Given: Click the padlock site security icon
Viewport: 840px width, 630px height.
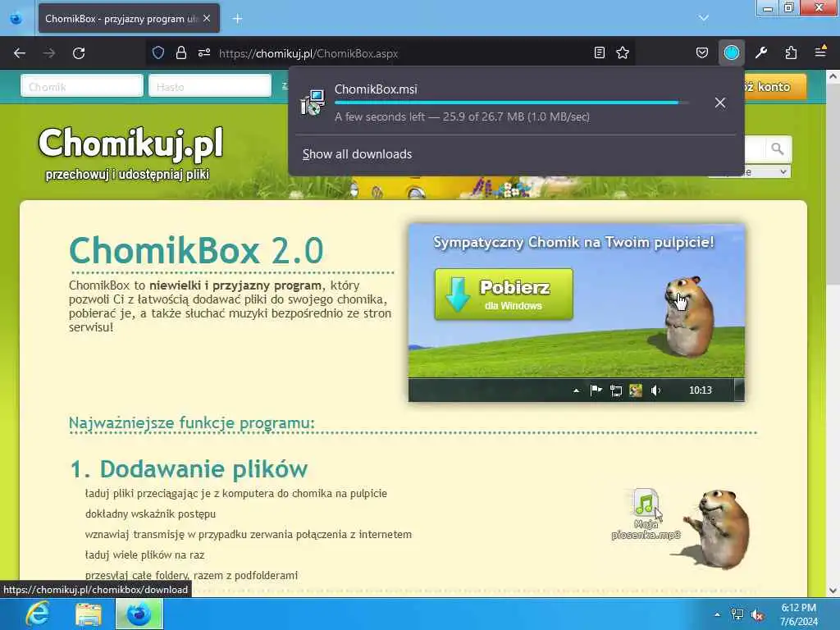Looking at the screenshot, I should pos(181,53).
